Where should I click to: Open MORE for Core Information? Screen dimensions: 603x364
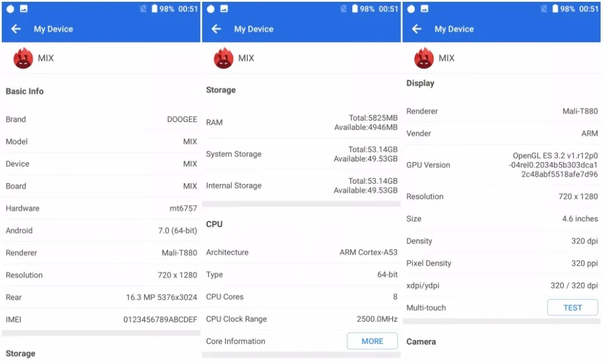click(372, 341)
